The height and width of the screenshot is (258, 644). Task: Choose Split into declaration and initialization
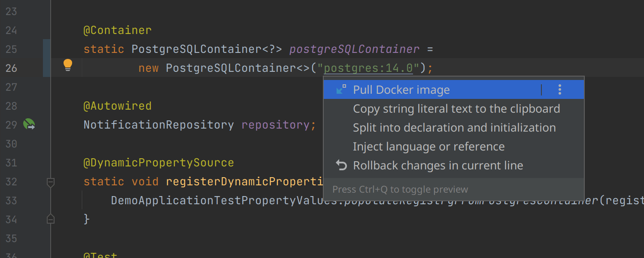tap(454, 128)
